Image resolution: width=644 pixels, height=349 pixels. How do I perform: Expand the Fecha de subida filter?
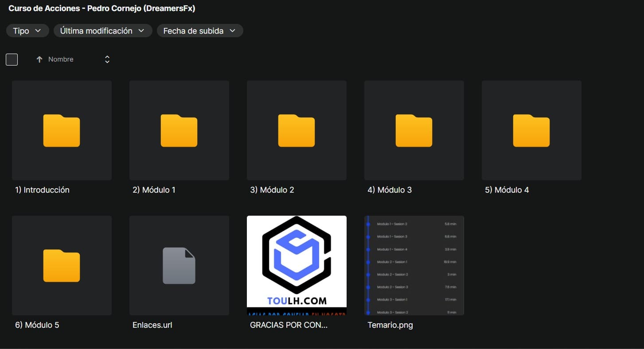[199, 31]
